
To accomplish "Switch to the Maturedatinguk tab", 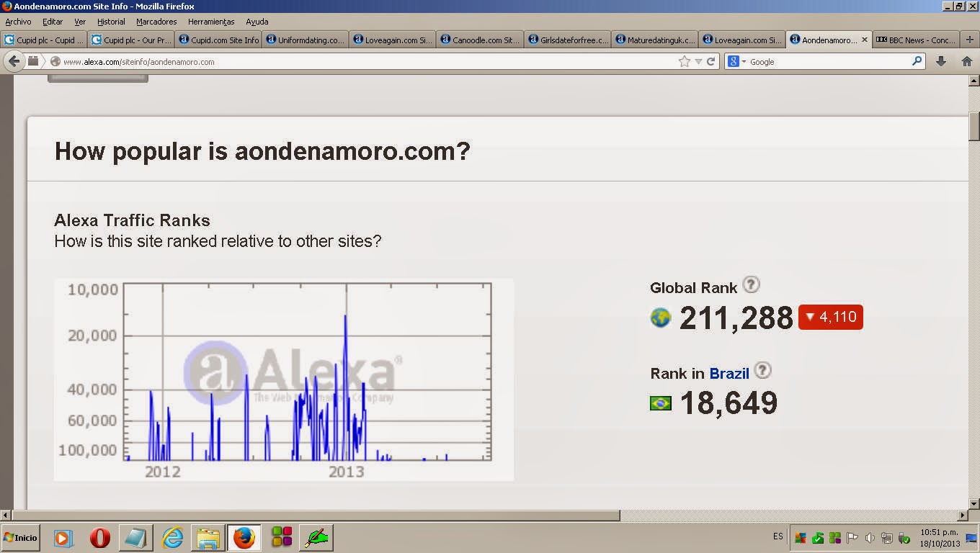I will [x=654, y=40].
